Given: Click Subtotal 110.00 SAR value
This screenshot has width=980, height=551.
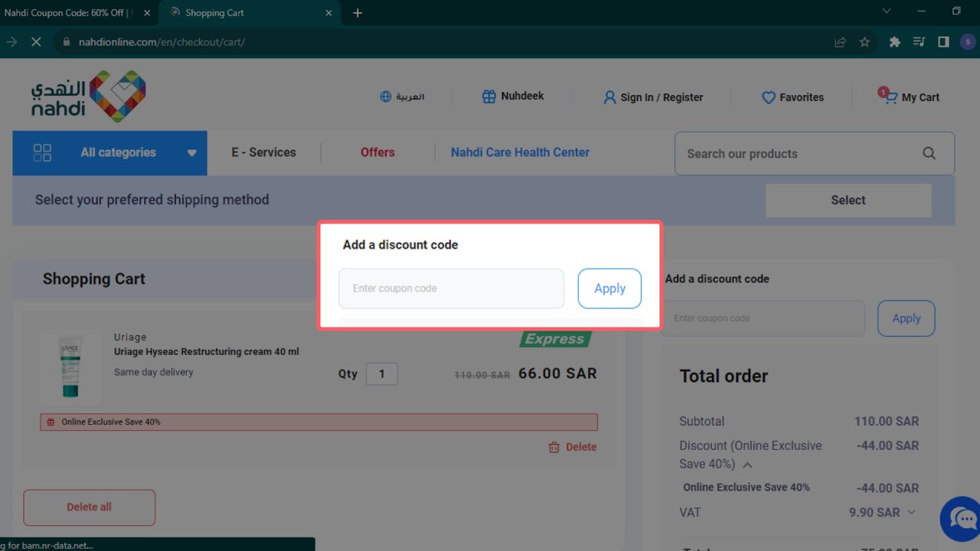Looking at the screenshot, I should pos(887,422).
